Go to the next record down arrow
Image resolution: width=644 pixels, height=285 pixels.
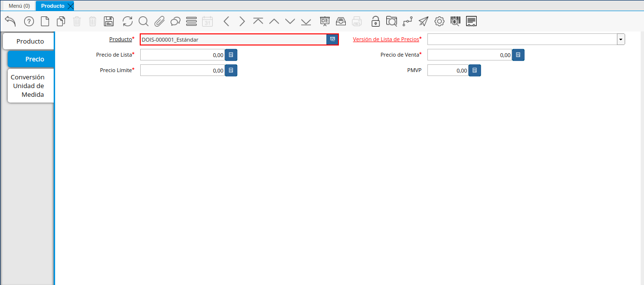pyautogui.click(x=290, y=21)
